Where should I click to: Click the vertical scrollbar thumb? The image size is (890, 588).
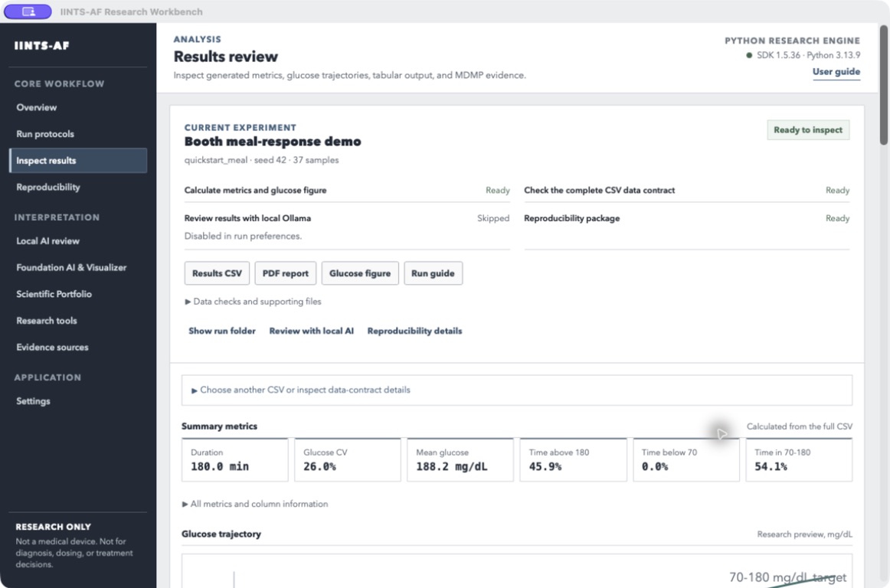884,85
